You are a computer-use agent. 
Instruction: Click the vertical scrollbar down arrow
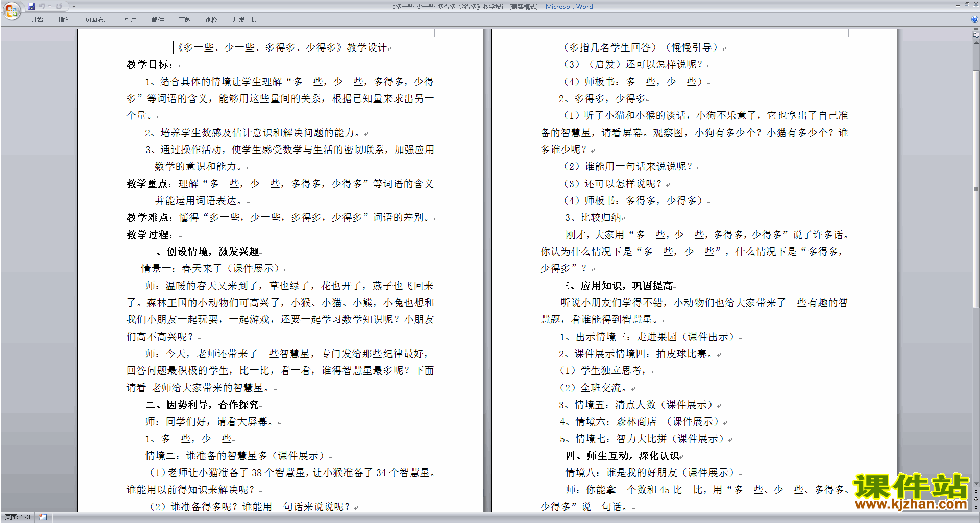(976, 483)
